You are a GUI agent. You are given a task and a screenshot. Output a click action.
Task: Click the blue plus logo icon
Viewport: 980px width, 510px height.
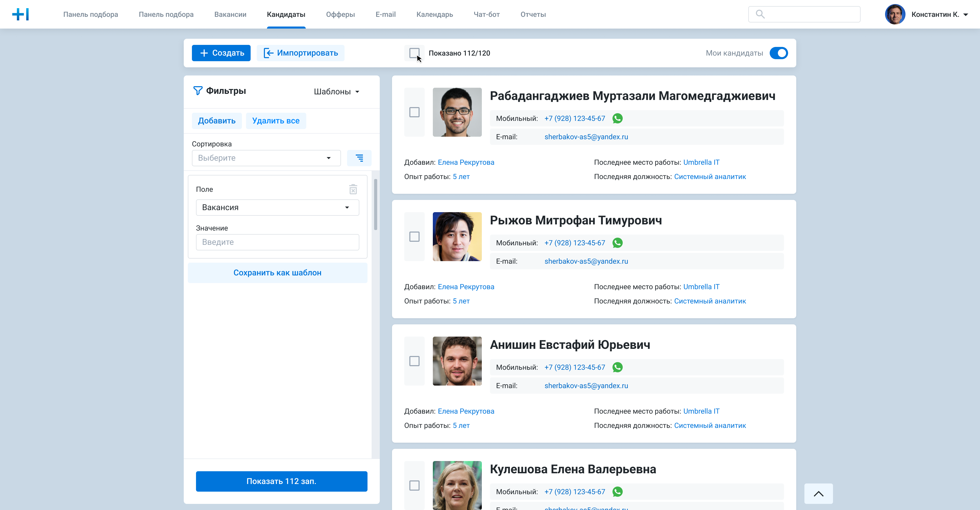click(20, 15)
